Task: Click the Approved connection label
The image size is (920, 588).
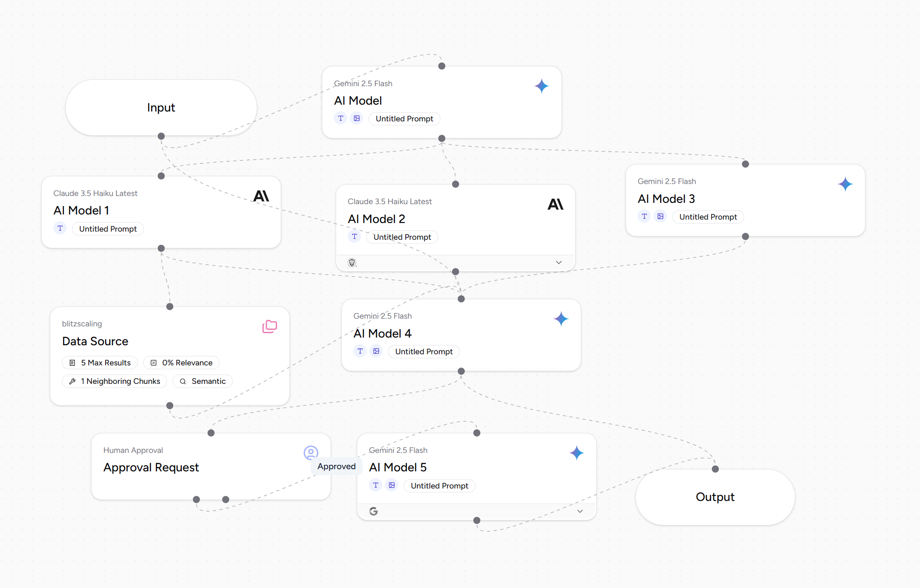Action: pyautogui.click(x=336, y=467)
